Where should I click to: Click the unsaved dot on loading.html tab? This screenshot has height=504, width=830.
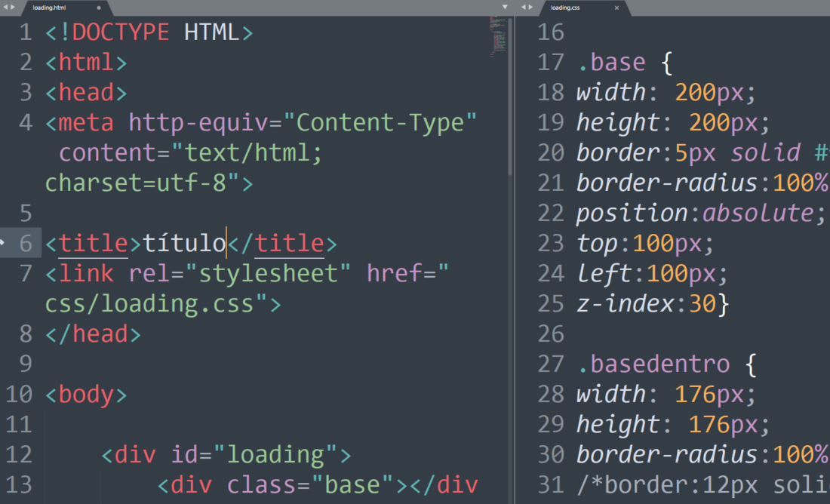point(98,8)
